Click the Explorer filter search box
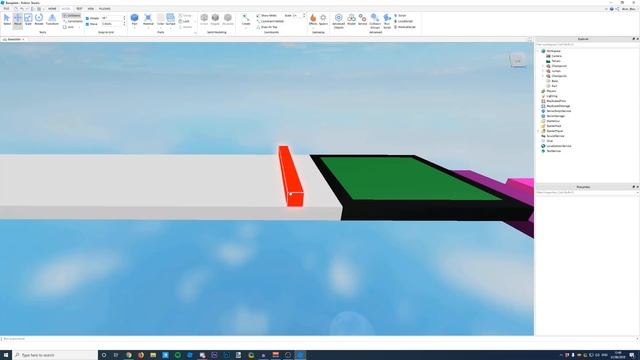The image size is (640, 360). (586, 44)
